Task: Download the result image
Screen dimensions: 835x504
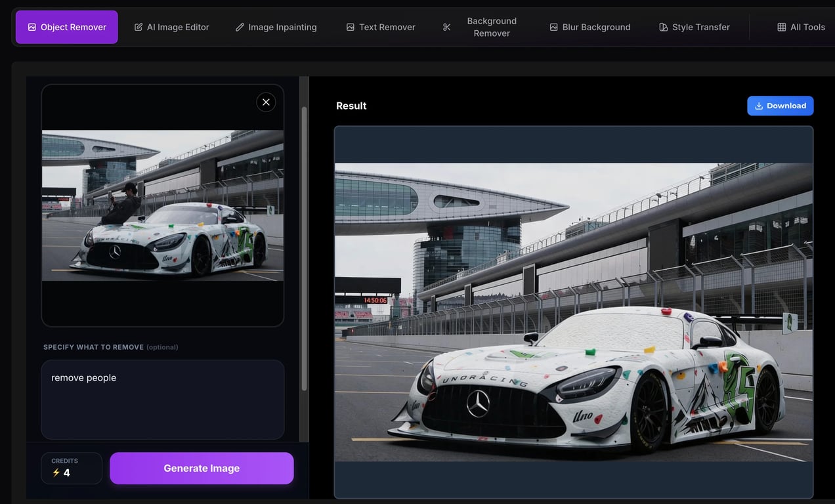Action: point(781,105)
